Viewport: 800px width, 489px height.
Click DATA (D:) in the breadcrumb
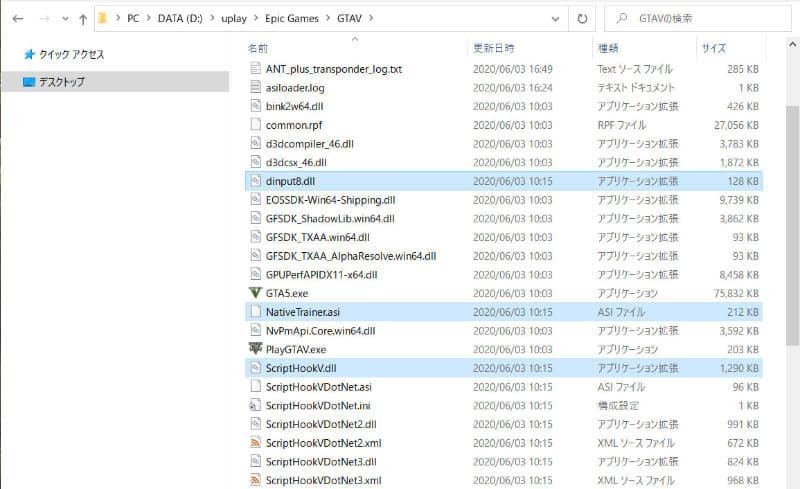click(180, 18)
